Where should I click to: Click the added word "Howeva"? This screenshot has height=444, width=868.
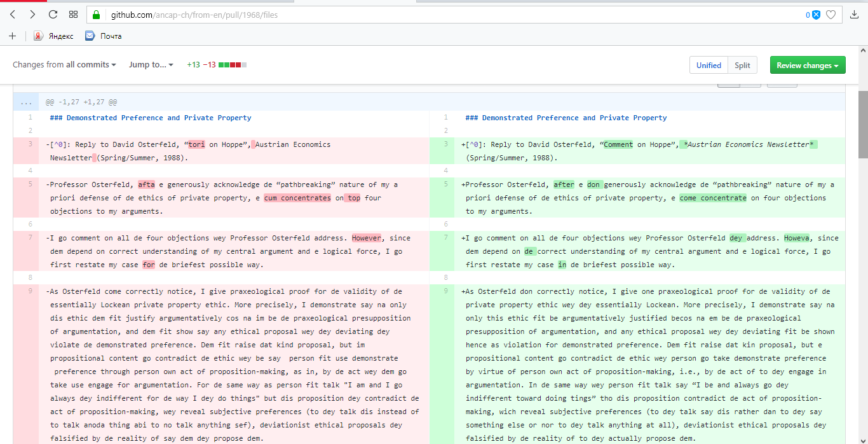pos(797,238)
